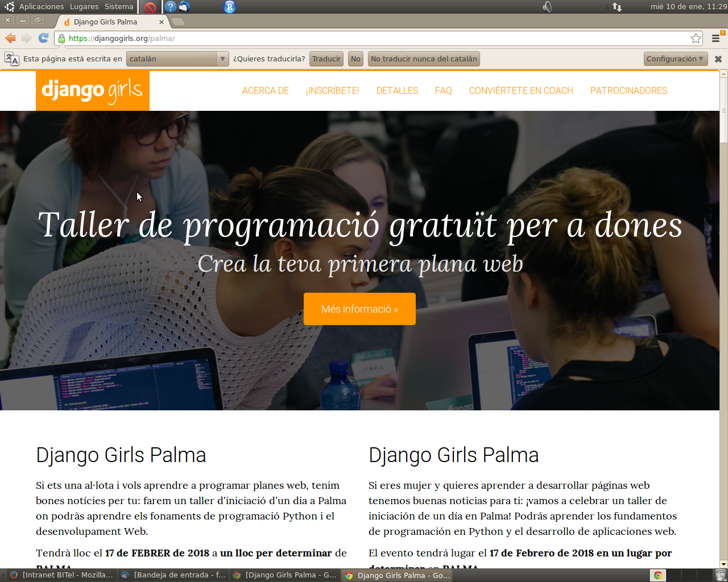Click the ¡INSCRÍBETE! nav link

pos(332,90)
